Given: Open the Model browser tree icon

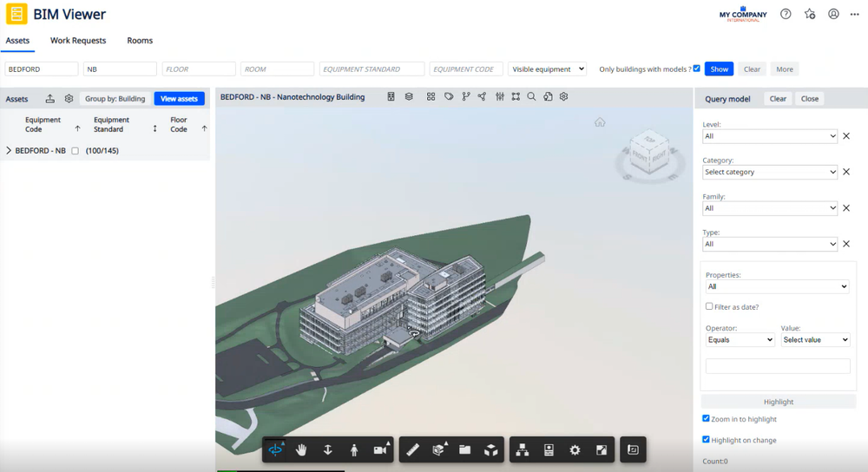Looking at the screenshot, I should coord(522,449).
